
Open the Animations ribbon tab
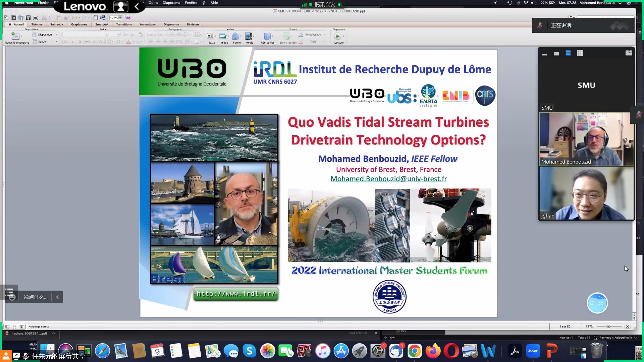pos(148,24)
